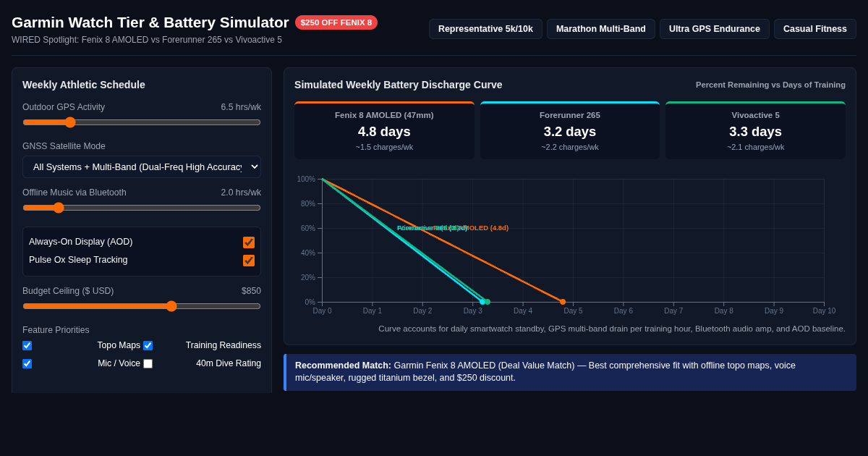Image resolution: width=868 pixels, height=456 pixels.
Task: Click the 60% y-axis label
Action: (x=308, y=228)
